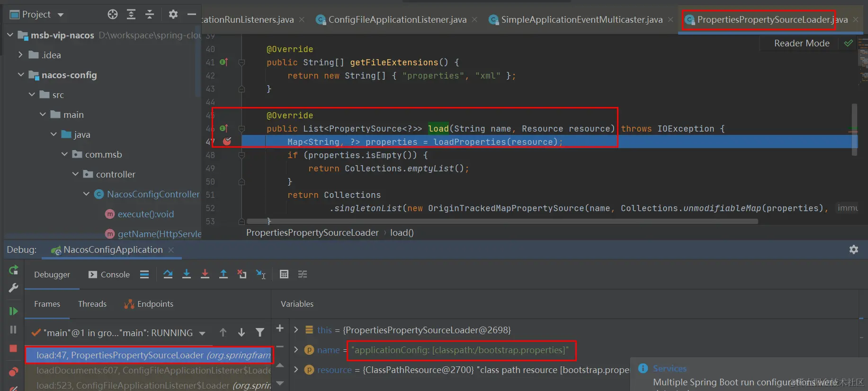
Task: Stop the debug session red square
Action: tap(13, 348)
